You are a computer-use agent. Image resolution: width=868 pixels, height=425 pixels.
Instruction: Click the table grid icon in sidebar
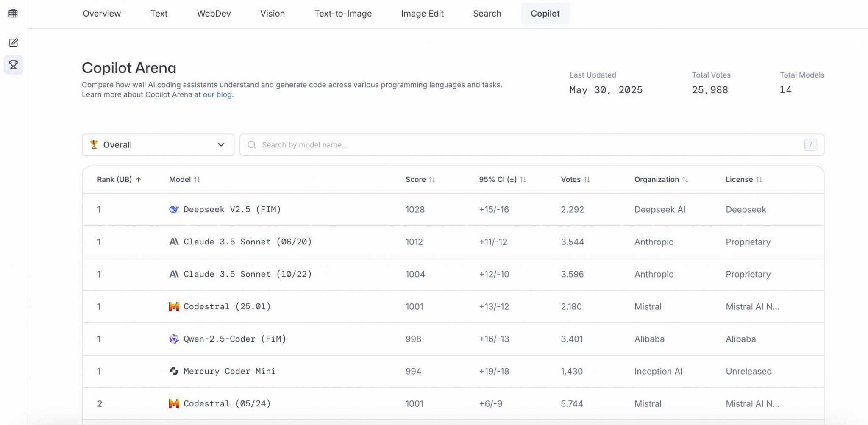13,14
